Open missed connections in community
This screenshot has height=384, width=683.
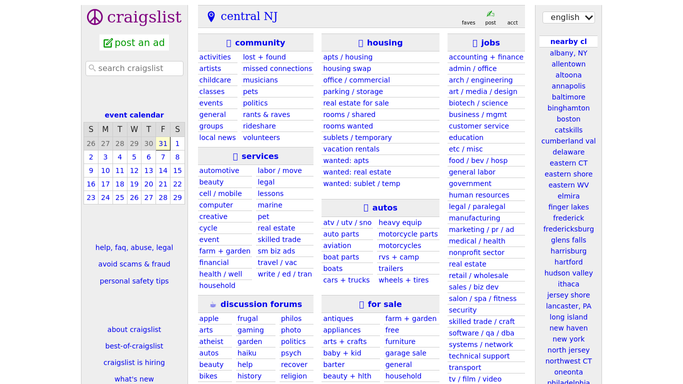[277, 68]
